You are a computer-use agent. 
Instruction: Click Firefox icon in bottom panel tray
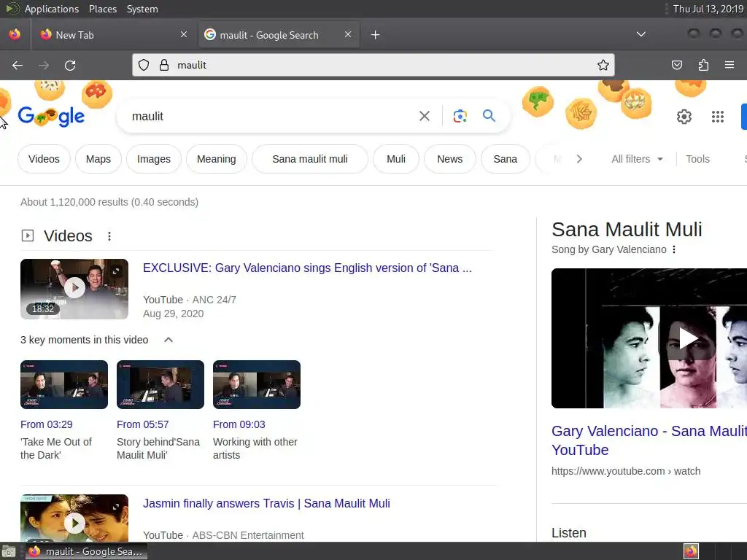point(691,551)
